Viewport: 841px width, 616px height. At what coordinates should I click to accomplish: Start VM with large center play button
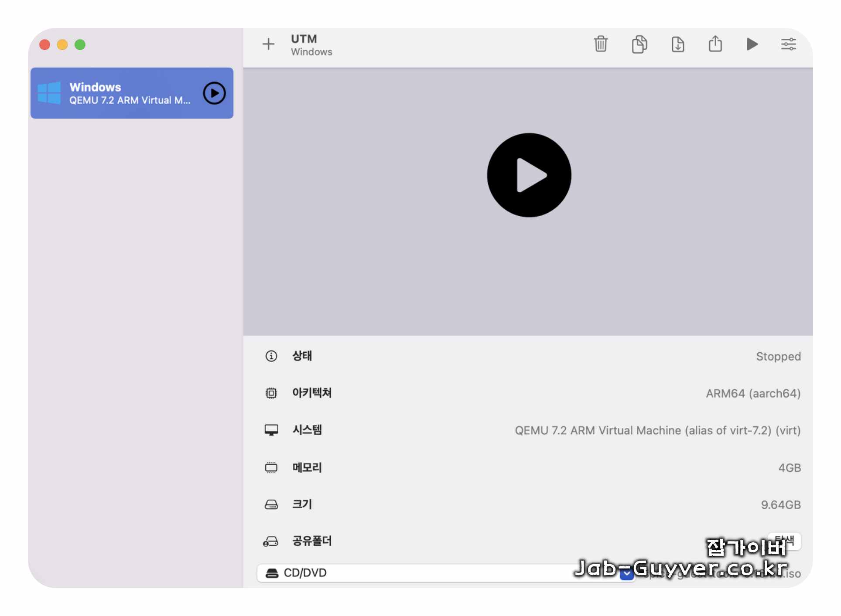pos(529,175)
